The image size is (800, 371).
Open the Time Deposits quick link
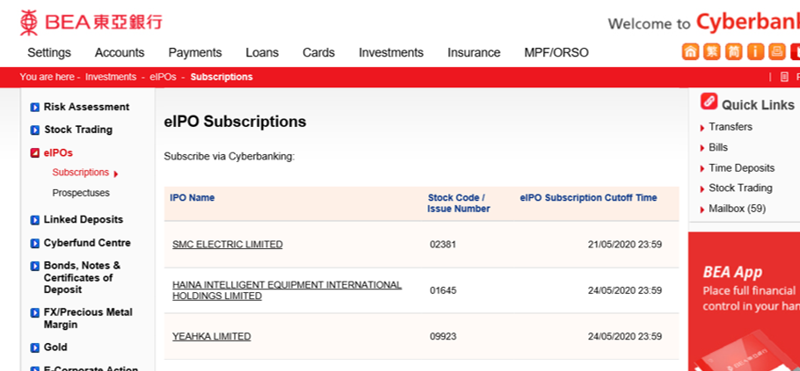pyautogui.click(x=741, y=168)
